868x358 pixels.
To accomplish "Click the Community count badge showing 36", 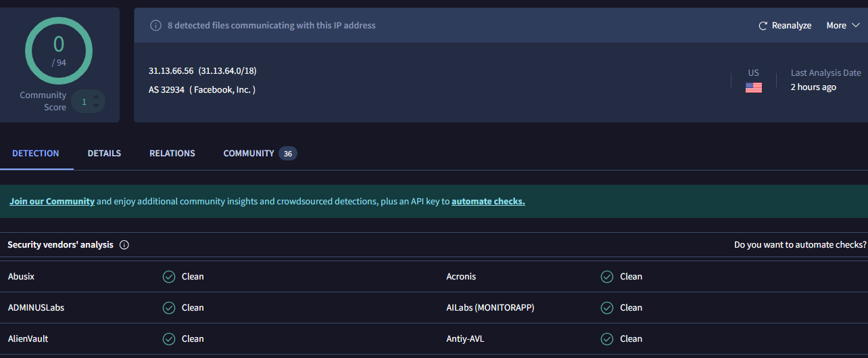I will pyautogui.click(x=288, y=154).
